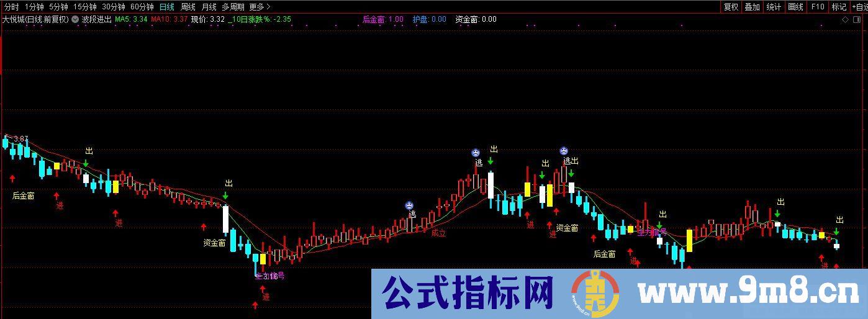Add the stock via the +自选 button
Image resolution: width=868 pixels, height=319 pixels.
[x=859, y=7]
